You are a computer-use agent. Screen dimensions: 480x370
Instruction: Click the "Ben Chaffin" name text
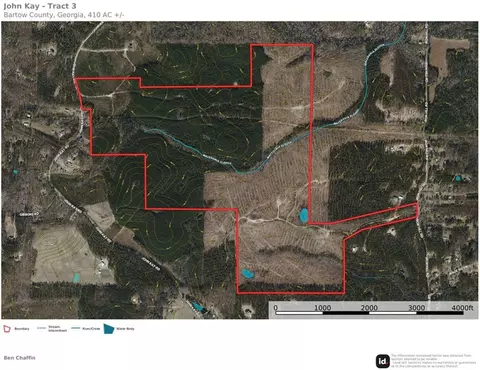(x=19, y=358)
